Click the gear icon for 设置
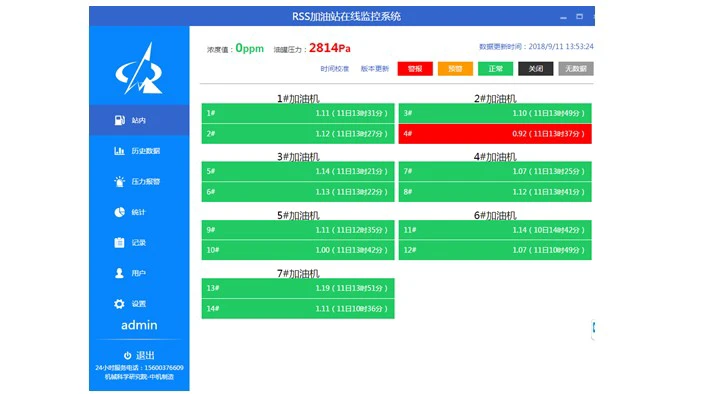Image resolution: width=709 pixels, height=394 pixels. (x=119, y=304)
